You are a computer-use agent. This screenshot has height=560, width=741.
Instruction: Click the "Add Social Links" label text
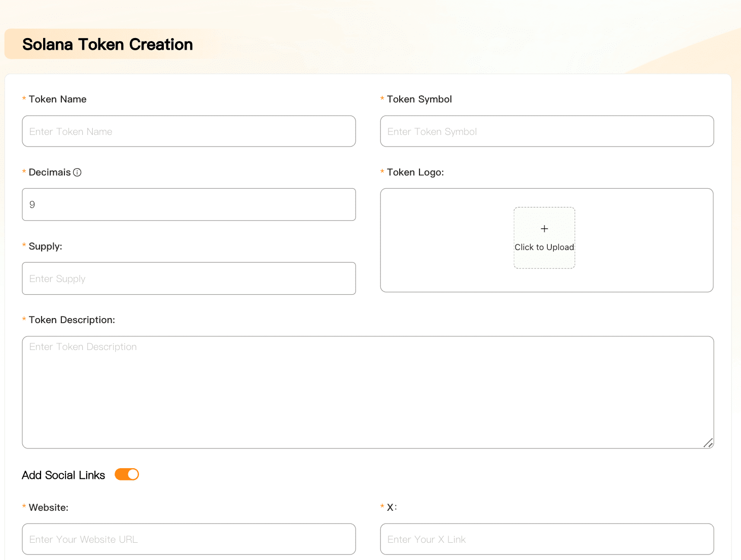click(63, 475)
